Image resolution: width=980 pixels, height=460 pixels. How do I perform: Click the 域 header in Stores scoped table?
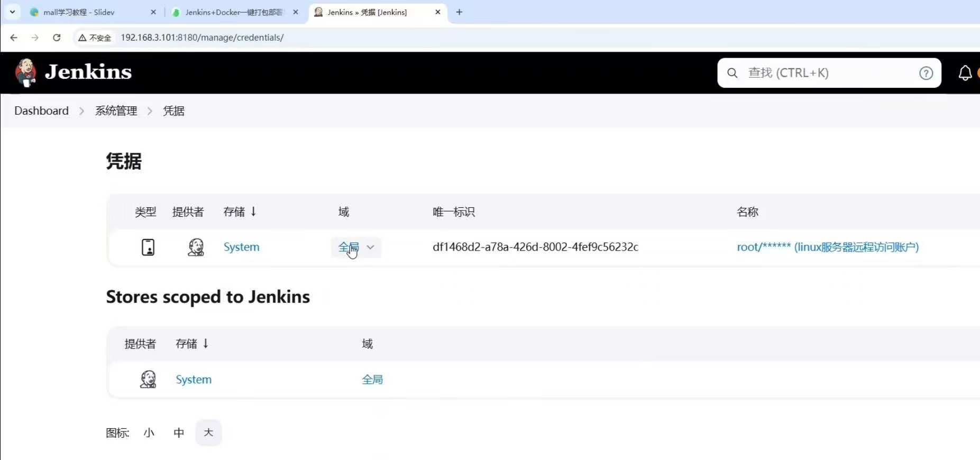pyautogui.click(x=368, y=344)
